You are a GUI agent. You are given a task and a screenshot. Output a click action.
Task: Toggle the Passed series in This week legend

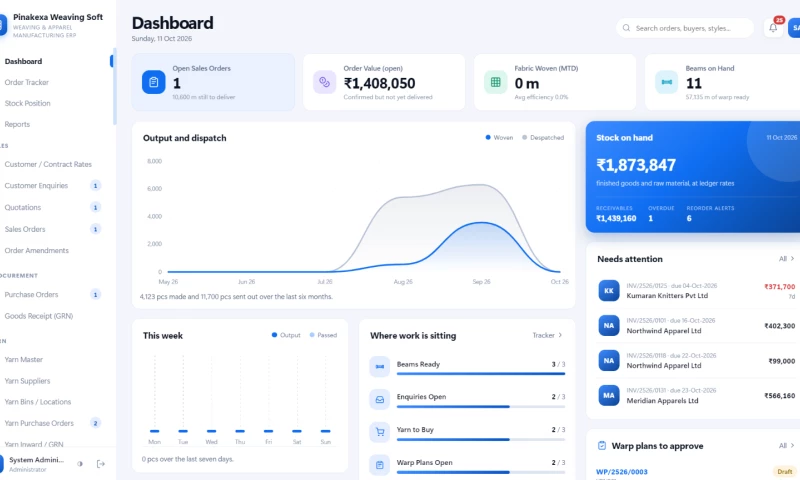pos(323,335)
